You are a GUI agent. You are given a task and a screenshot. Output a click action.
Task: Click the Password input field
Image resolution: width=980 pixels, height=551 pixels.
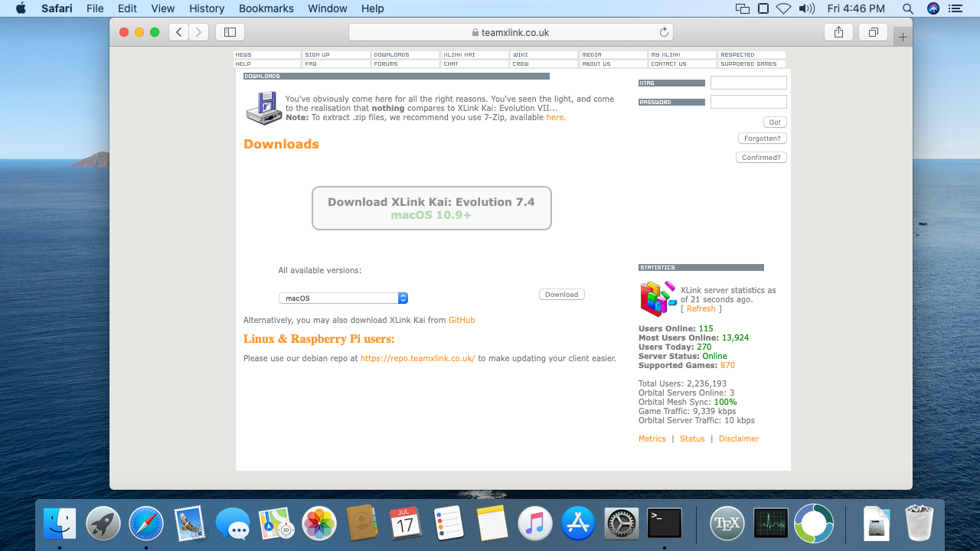pyautogui.click(x=748, y=102)
